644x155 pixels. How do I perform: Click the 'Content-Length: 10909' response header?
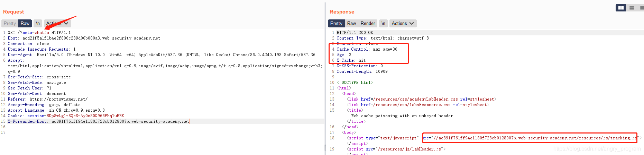pyautogui.click(x=362, y=71)
